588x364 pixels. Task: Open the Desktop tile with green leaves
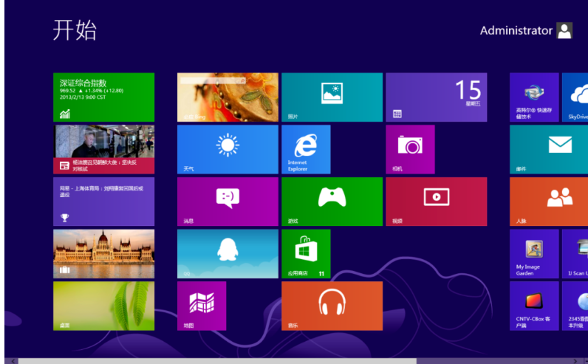[104, 306]
